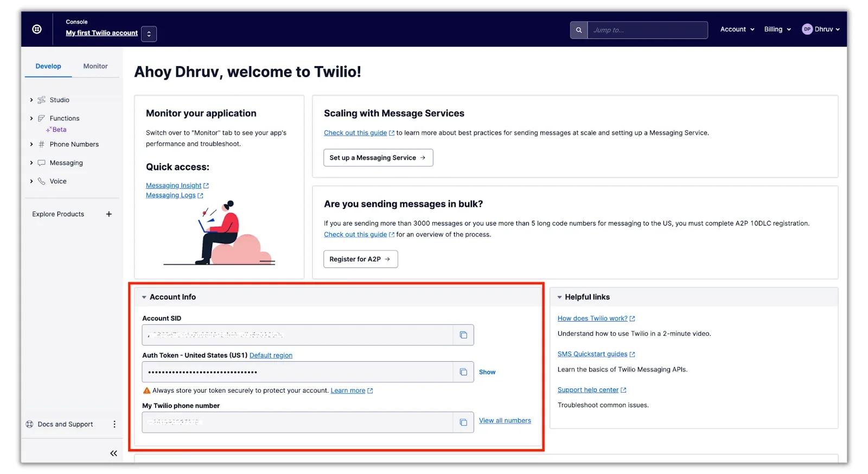Click the search magnifier icon

[x=578, y=30]
